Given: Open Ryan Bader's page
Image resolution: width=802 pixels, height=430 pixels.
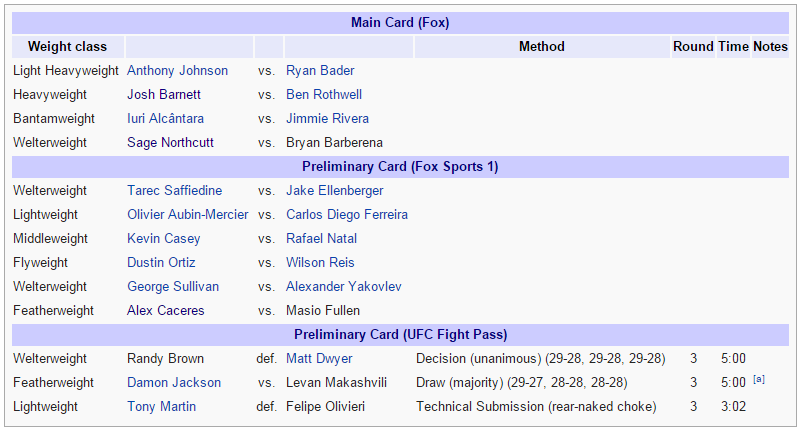Looking at the screenshot, I should (320, 71).
